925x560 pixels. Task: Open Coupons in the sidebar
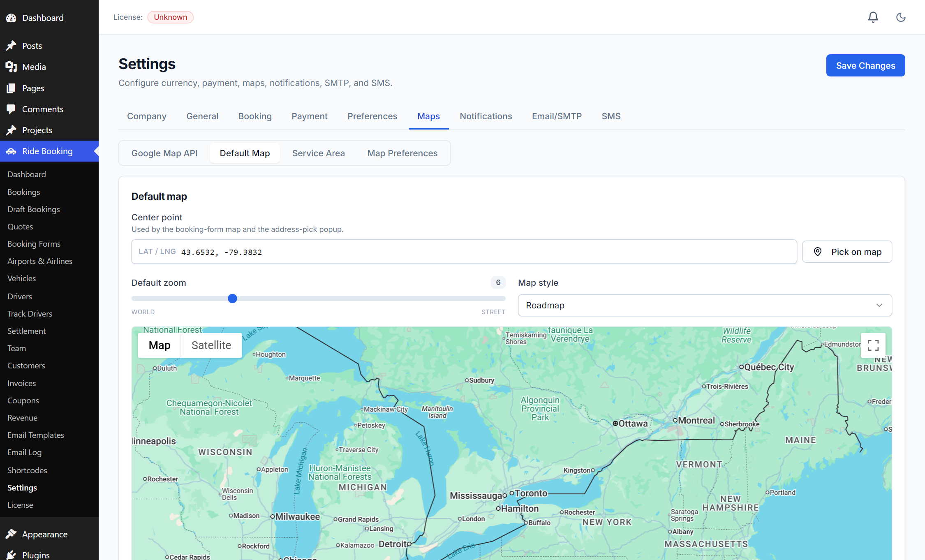23,400
